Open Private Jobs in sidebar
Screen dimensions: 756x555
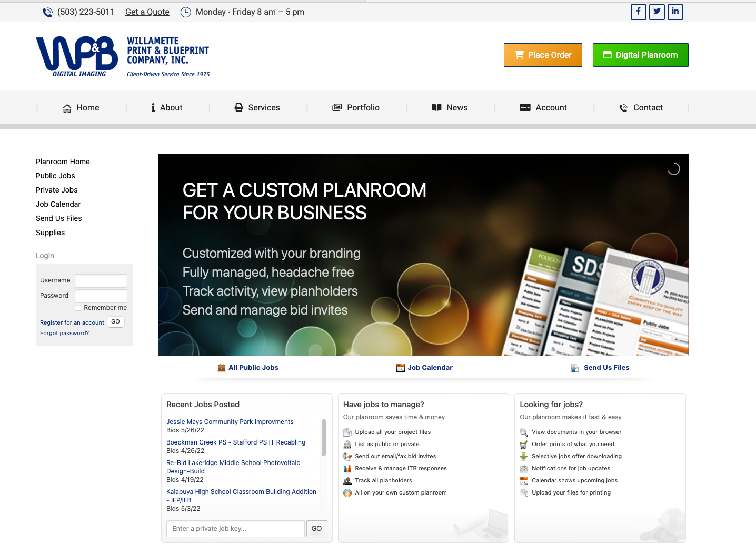point(56,190)
